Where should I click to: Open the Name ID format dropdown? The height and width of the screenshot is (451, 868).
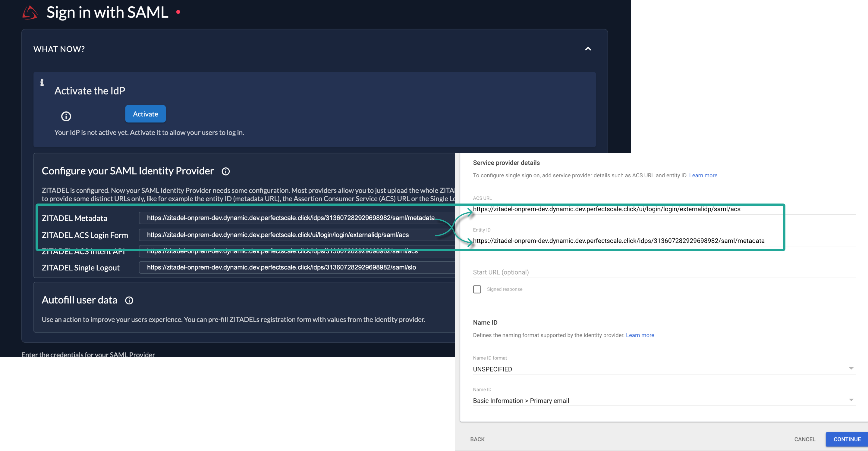tap(664, 369)
